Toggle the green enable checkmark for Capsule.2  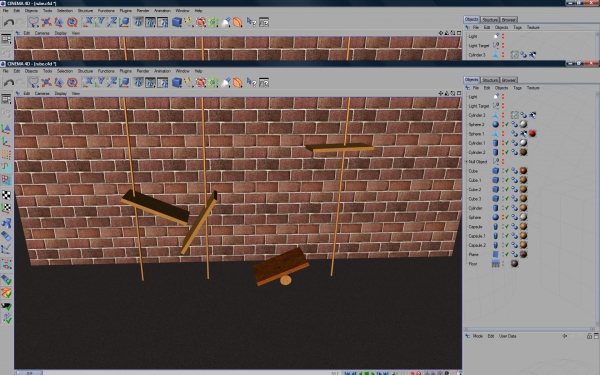click(x=507, y=245)
